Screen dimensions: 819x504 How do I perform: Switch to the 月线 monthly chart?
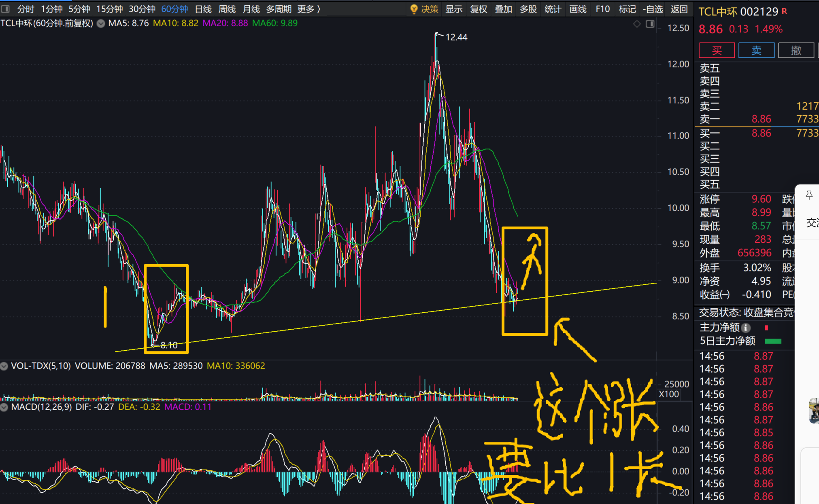click(x=251, y=9)
